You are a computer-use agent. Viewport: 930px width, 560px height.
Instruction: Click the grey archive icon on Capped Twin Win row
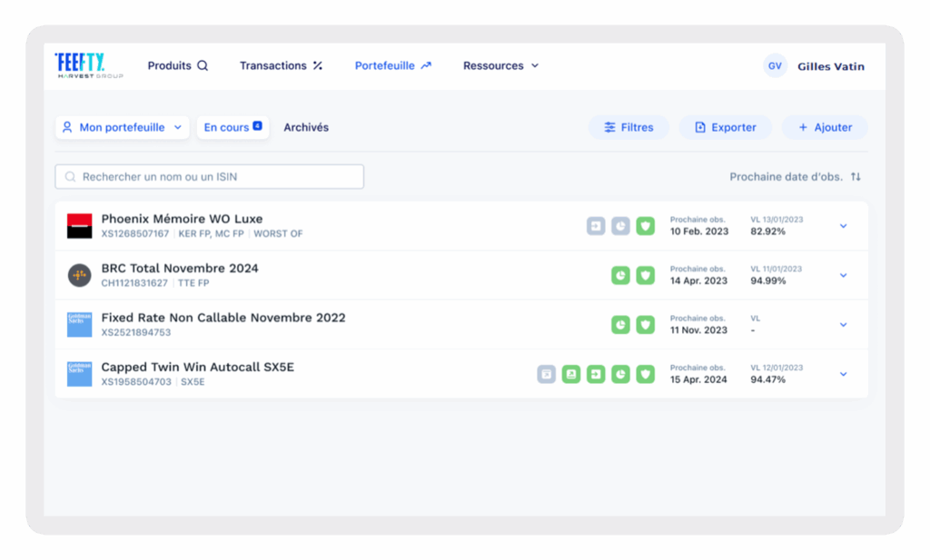coord(546,374)
